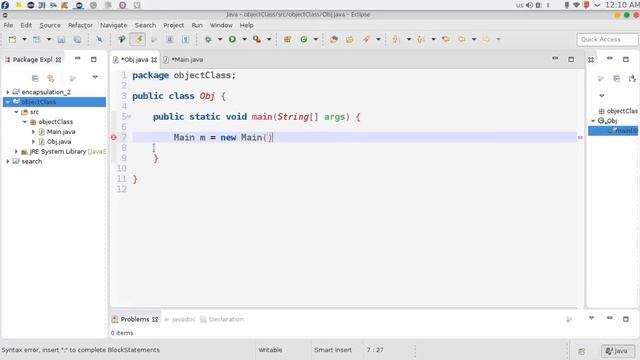The image size is (640, 360).
Task: Click the red error mark in overview ruler
Action: 580,138
